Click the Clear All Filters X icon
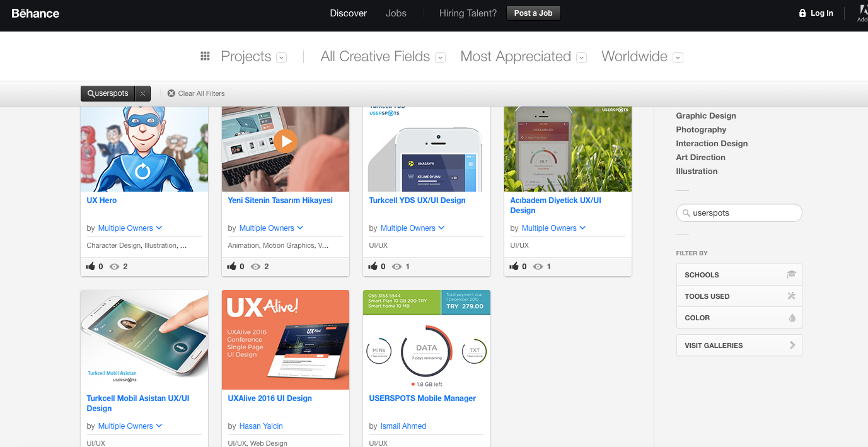 point(171,93)
